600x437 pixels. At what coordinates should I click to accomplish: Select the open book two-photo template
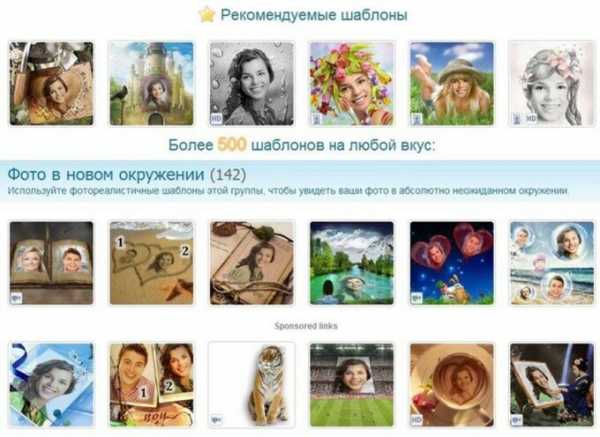(x=51, y=263)
